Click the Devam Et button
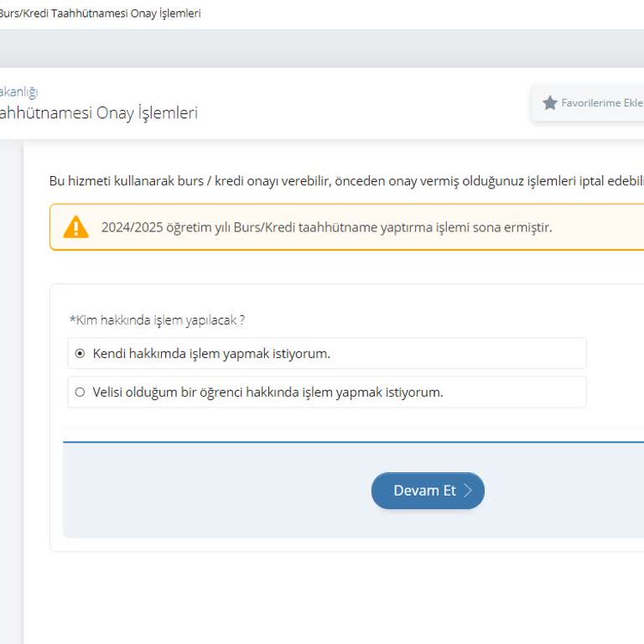 pyautogui.click(x=428, y=491)
